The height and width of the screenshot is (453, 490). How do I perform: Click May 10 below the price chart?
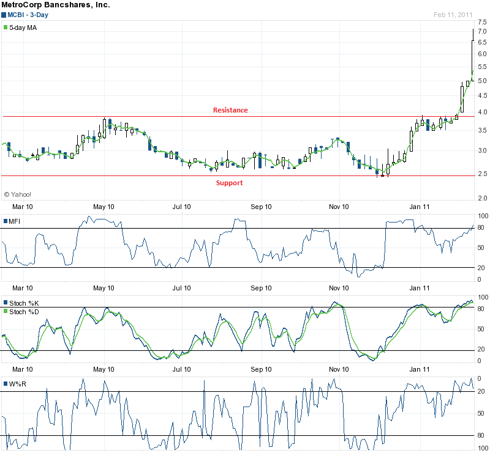point(103,207)
